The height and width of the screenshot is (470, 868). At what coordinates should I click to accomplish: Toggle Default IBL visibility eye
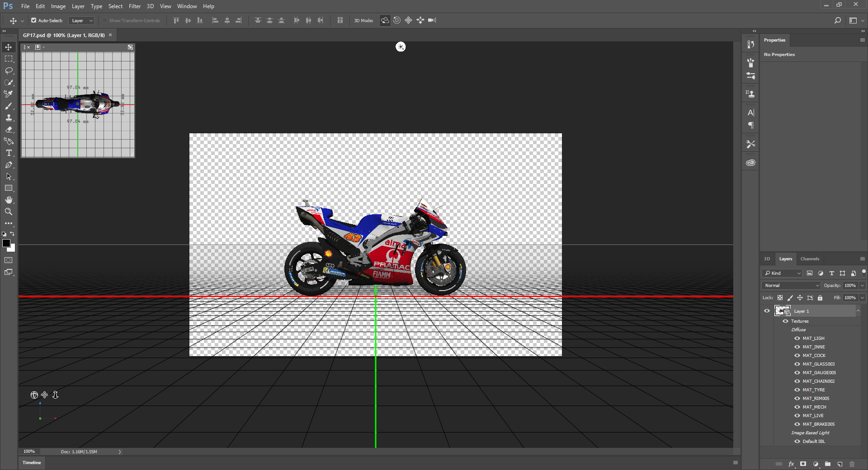point(797,442)
